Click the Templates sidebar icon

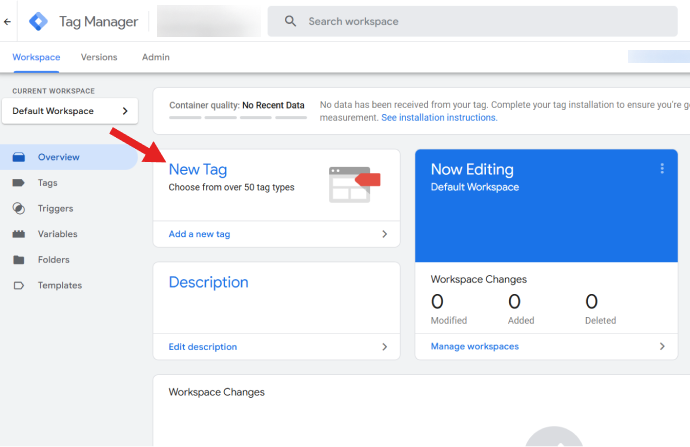click(x=18, y=286)
